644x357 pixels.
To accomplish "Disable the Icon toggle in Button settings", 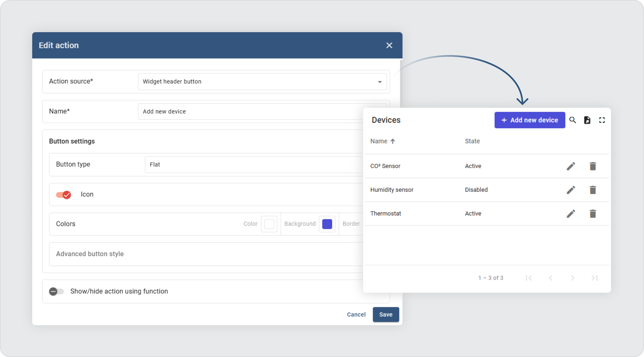I will [x=64, y=195].
